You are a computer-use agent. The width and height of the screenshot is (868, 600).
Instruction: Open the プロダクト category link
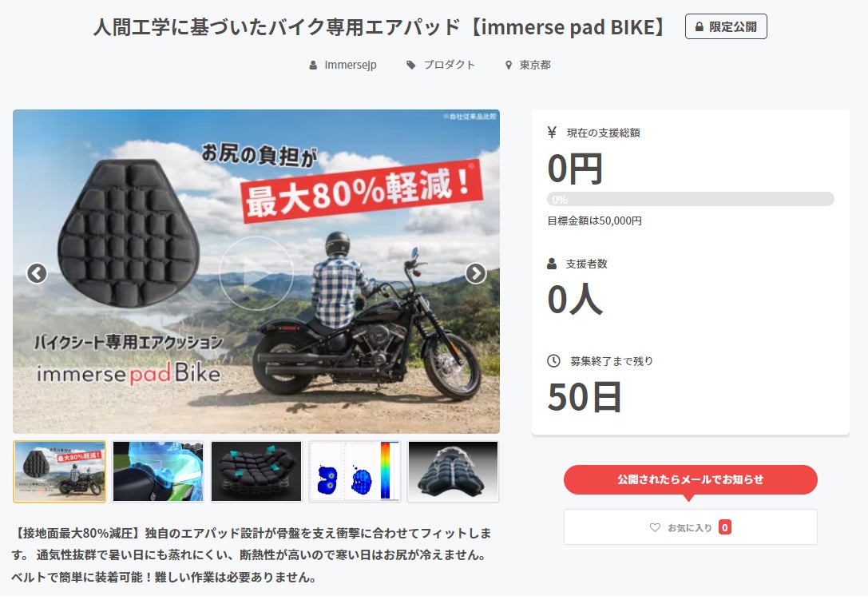click(x=450, y=65)
